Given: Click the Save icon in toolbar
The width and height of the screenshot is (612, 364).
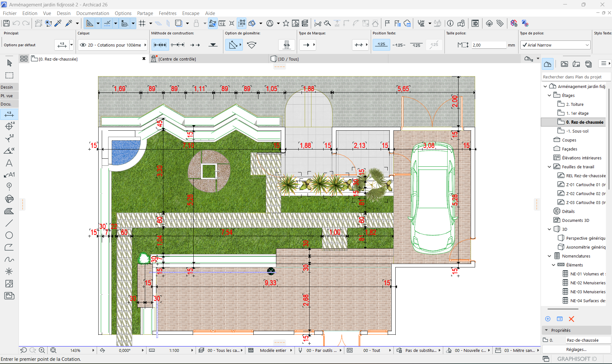Looking at the screenshot, I should click(x=6, y=23).
